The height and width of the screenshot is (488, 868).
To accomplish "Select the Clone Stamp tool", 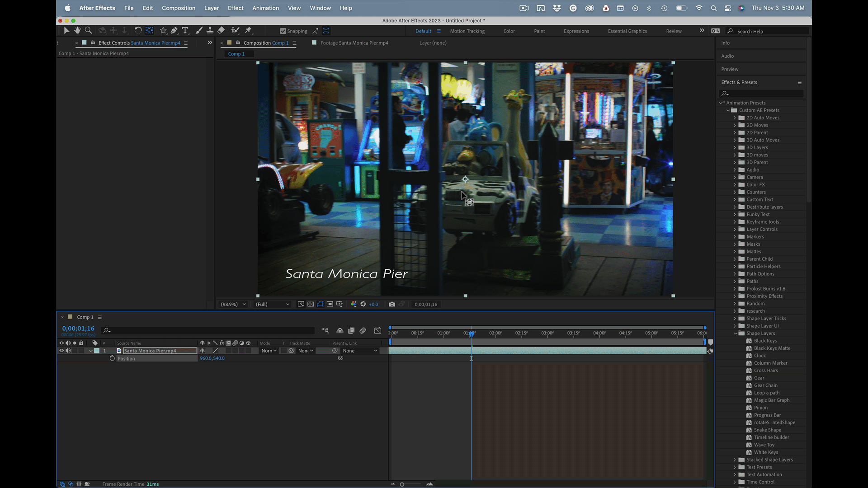I will (210, 30).
